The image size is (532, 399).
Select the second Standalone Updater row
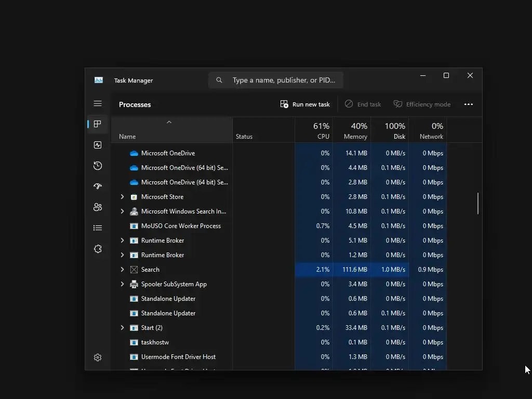(x=279, y=313)
